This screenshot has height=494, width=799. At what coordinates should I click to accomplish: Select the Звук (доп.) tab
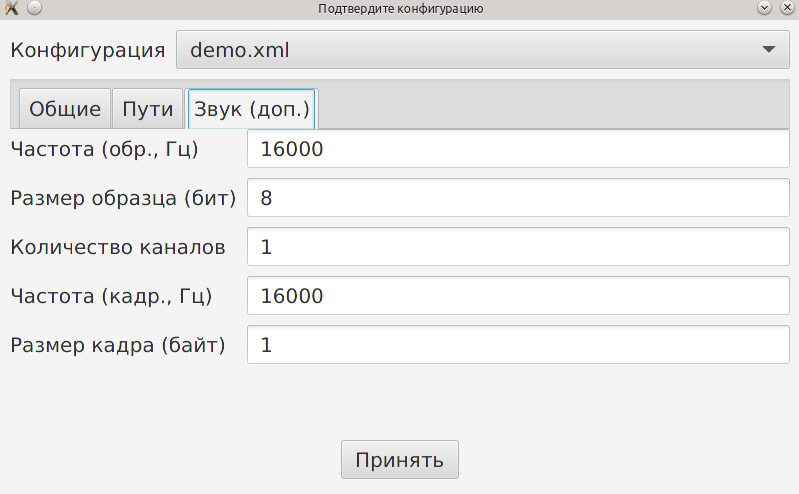point(252,109)
